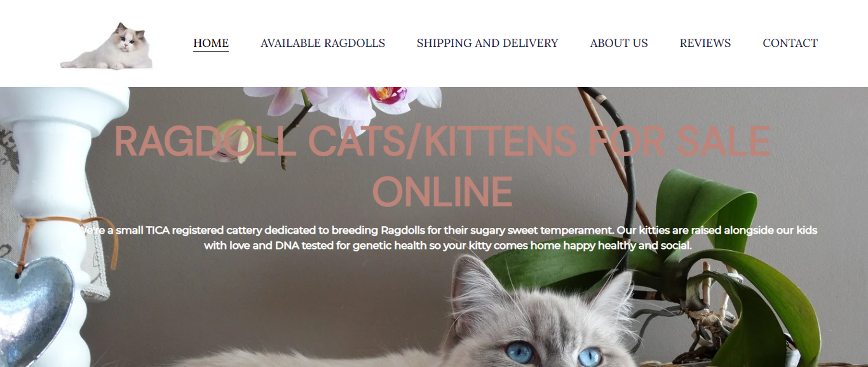This screenshot has height=367, width=868.
Task: Click the kitten's right blue eye
Action: (x=590, y=357)
